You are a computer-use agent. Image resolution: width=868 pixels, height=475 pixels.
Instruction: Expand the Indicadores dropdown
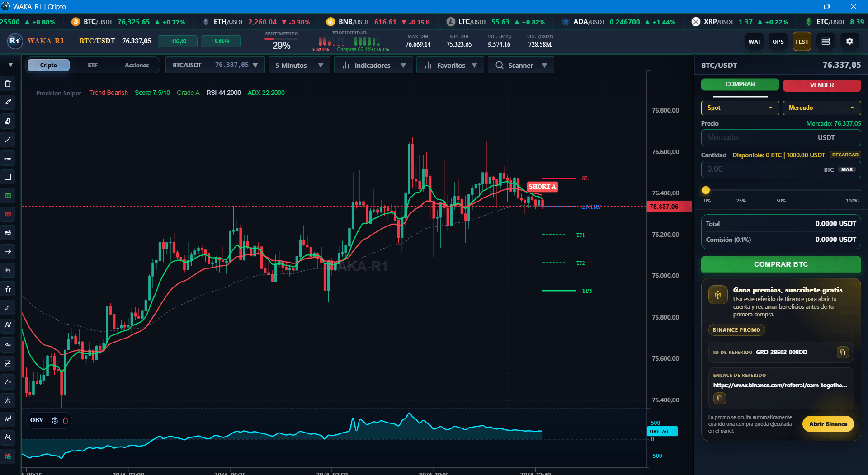click(373, 66)
